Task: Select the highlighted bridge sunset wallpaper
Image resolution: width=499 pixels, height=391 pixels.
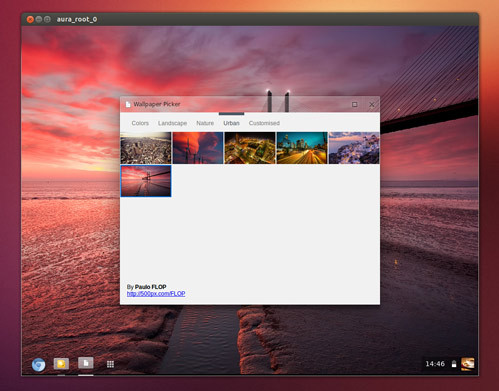Action: [146, 181]
